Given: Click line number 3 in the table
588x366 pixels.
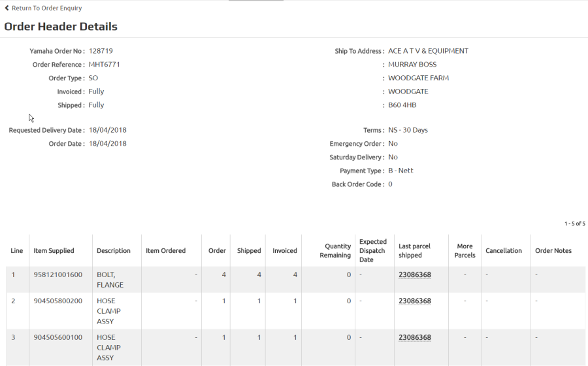Looking at the screenshot, I should 13,337.
